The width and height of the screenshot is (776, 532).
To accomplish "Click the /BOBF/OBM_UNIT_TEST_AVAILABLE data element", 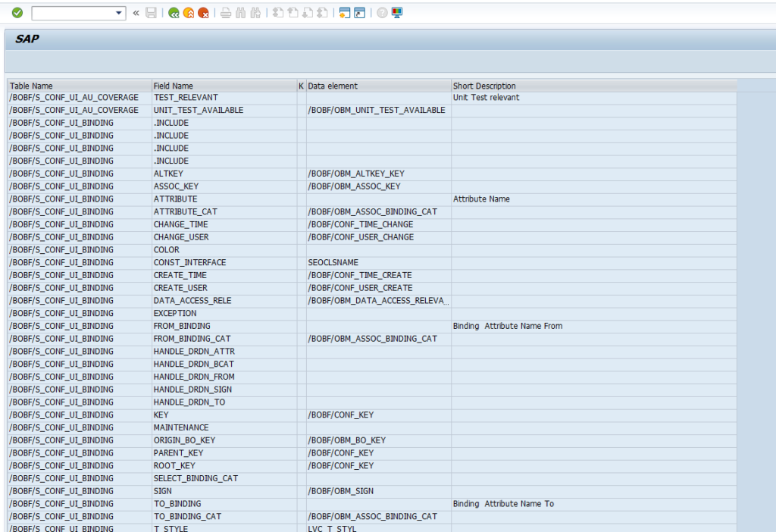I will 379,111.
